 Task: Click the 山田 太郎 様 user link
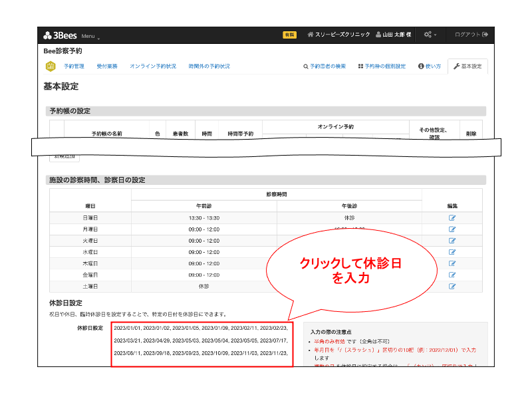click(394, 35)
